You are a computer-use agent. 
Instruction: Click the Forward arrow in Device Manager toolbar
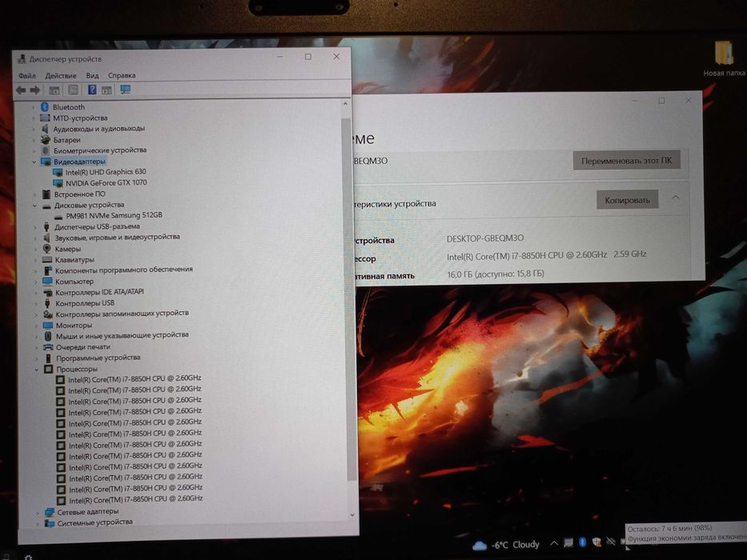coord(35,90)
